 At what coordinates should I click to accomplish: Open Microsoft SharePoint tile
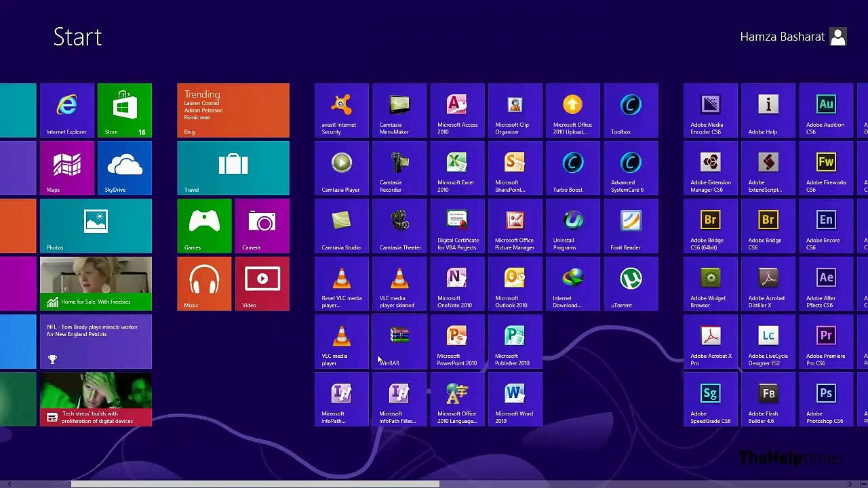pos(515,168)
